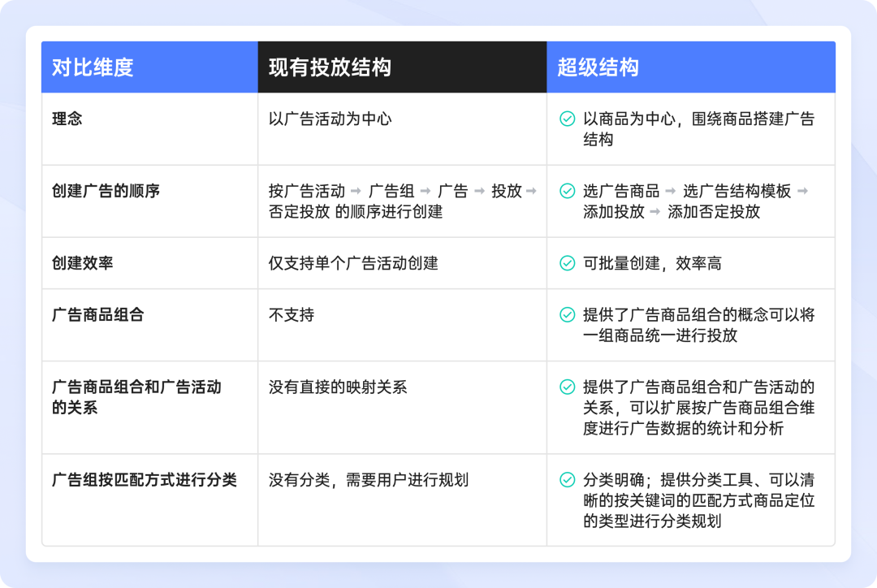This screenshot has width=877, height=588.
Task: Click the arrow between 广告组 and 广告
Action: tap(426, 189)
